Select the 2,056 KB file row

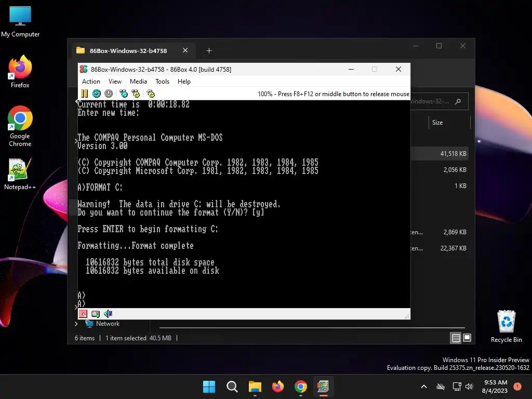(440, 170)
